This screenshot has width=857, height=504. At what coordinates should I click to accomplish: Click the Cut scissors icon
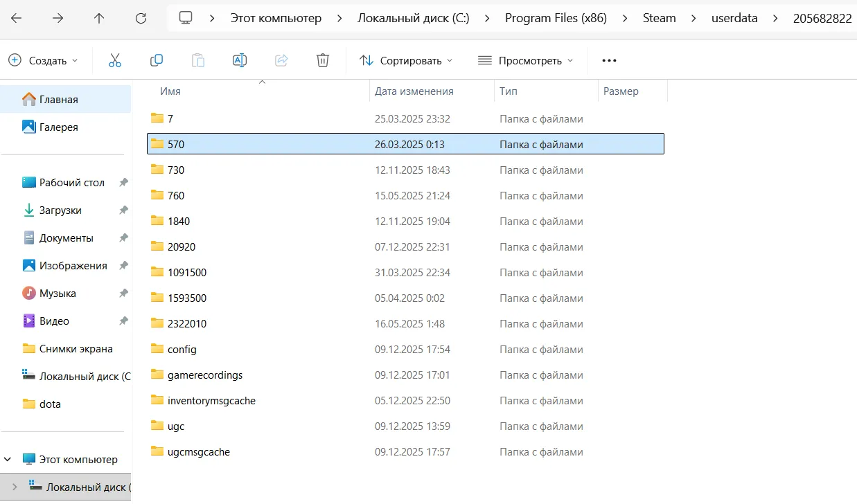[x=115, y=60]
